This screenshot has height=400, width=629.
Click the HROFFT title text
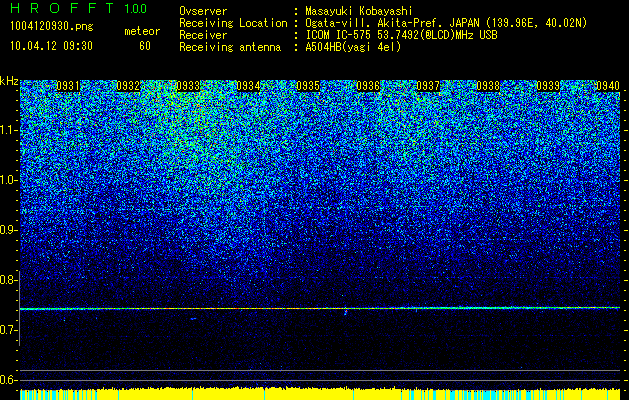tap(62, 8)
